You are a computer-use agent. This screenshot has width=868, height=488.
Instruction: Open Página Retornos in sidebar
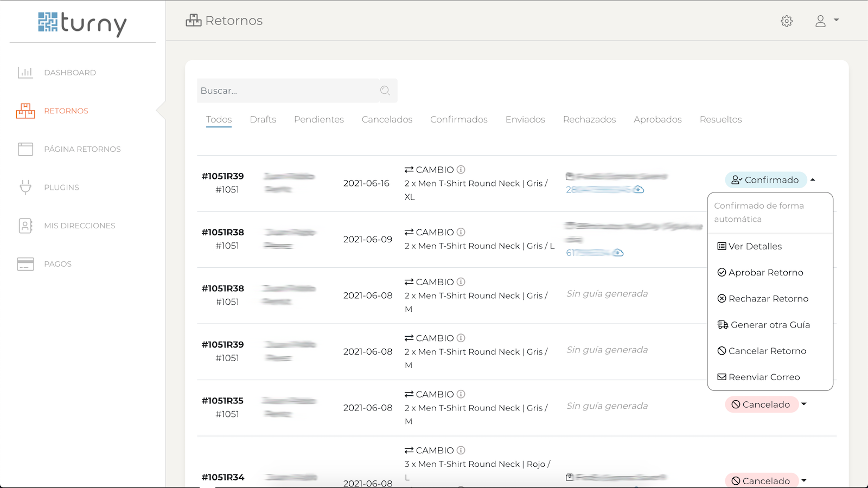tap(82, 149)
